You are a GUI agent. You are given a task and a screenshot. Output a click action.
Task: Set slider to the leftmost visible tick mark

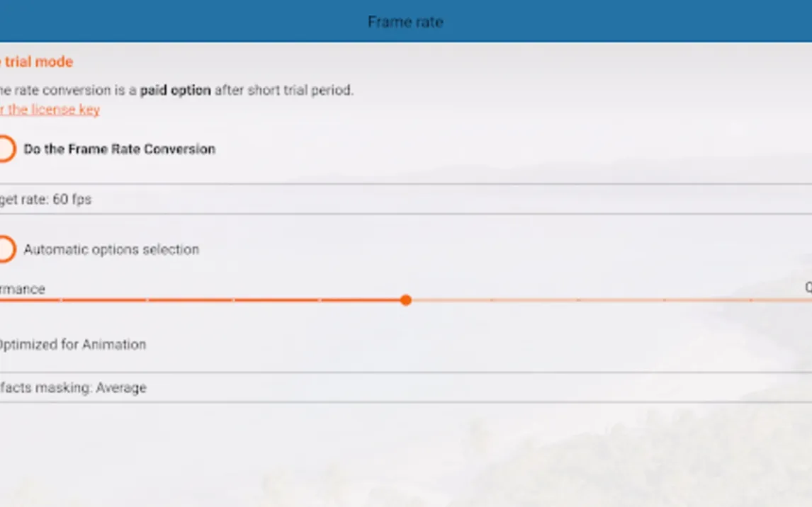click(61, 300)
